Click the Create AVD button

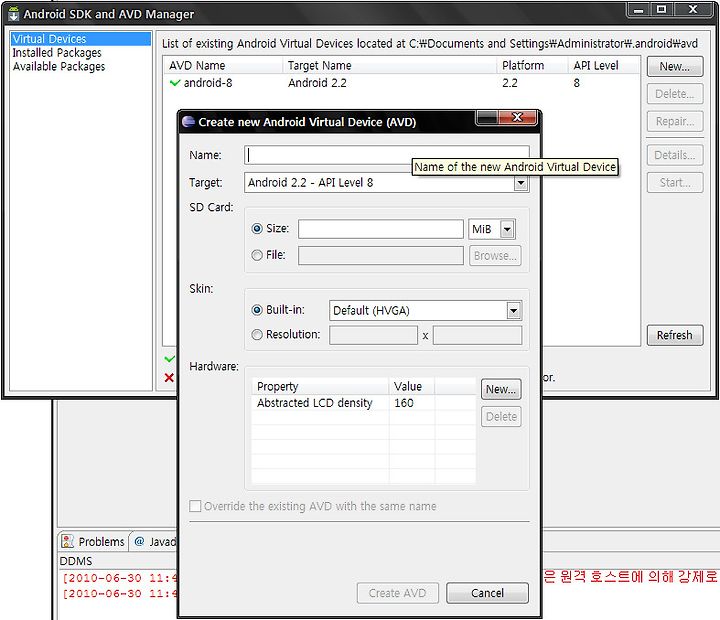pos(398,593)
